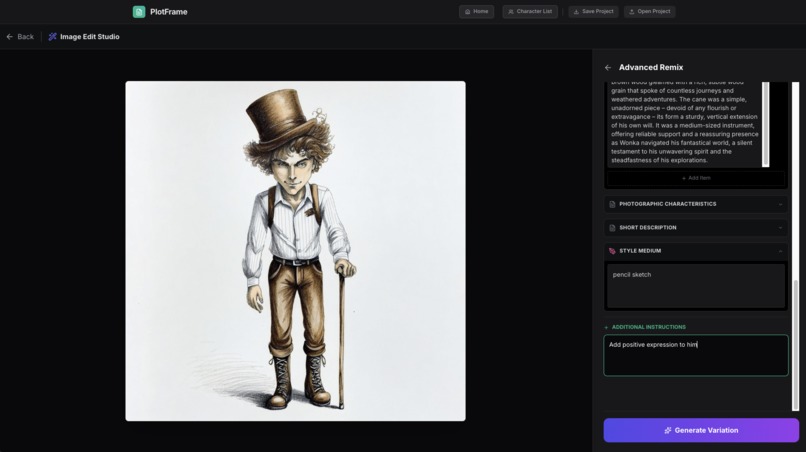
Task: Expand Short Description section
Action: [x=696, y=227]
